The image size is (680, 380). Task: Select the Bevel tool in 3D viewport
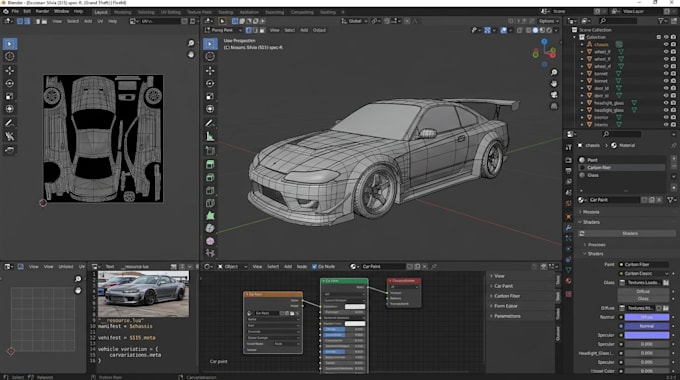click(x=210, y=190)
